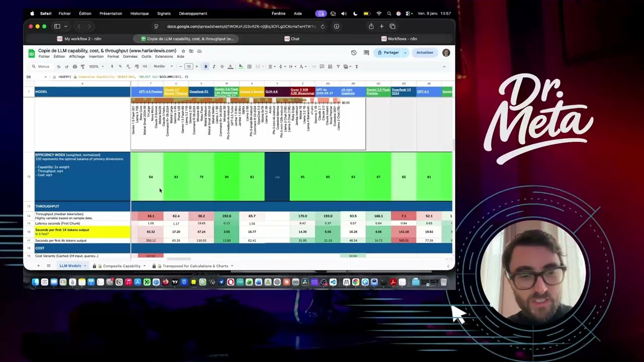
Task: Open LLM Models sheet tab dropdown arrow
Action: [85, 266]
